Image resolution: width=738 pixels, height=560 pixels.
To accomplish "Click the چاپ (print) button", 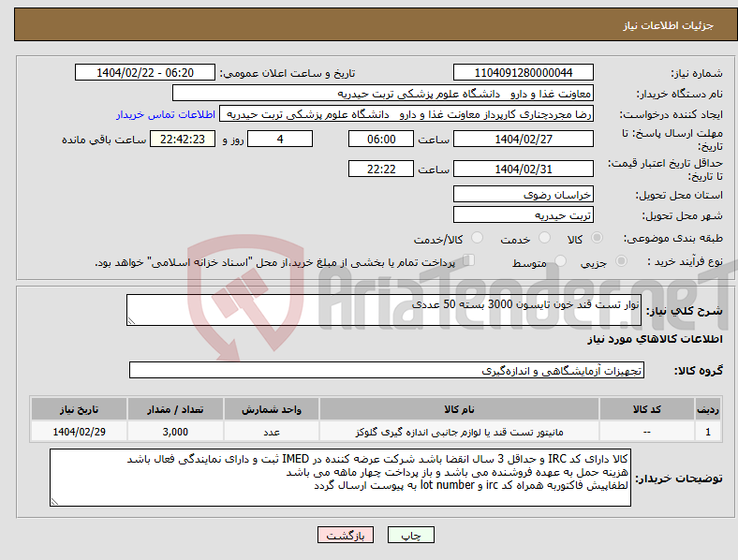I will (x=410, y=535).
